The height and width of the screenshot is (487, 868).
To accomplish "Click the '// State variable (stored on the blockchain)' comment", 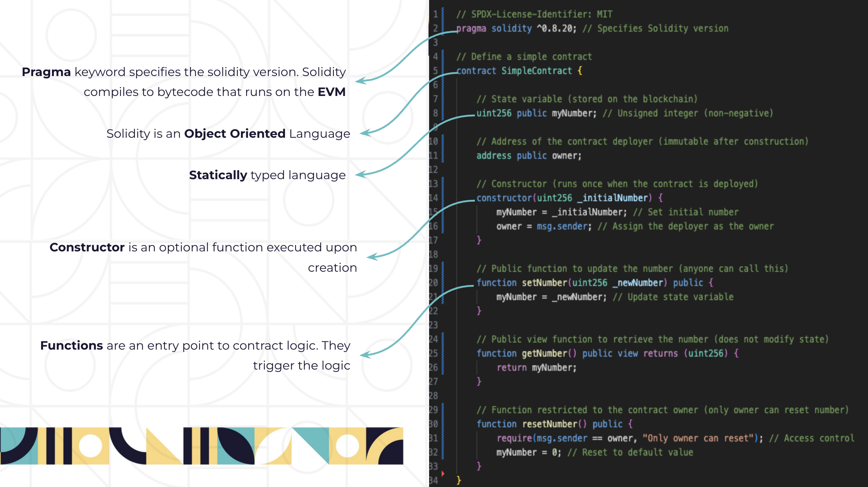I will point(587,99).
